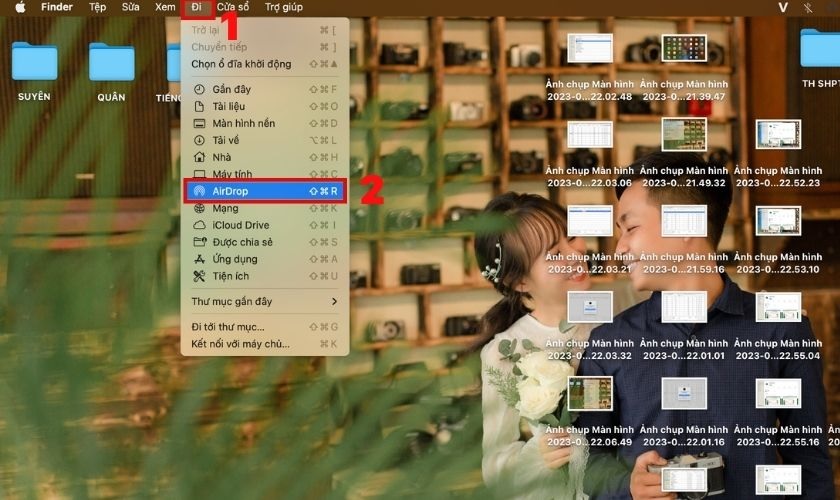This screenshot has height=500, width=840.
Task: Select screenshot thumbnail 2023-0...22.02.48
Action: pos(589,49)
